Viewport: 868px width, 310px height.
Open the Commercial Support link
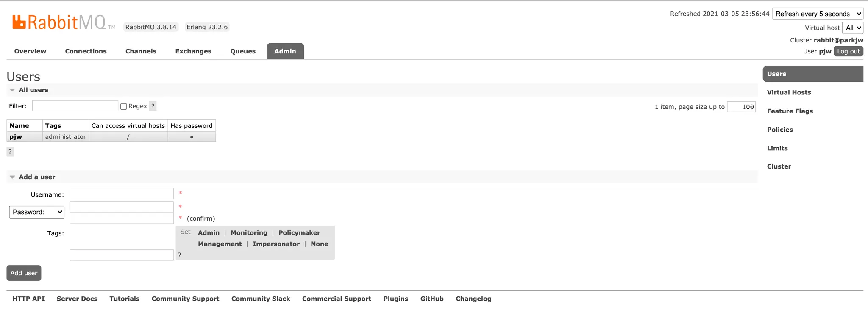point(337,299)
